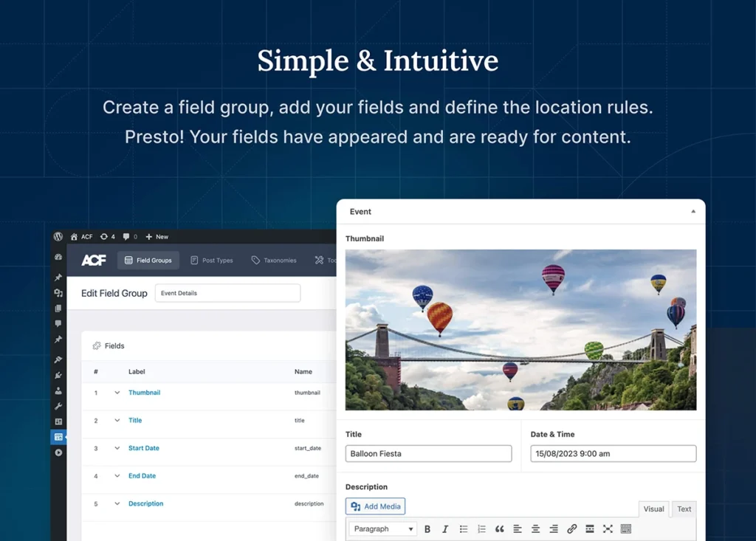756x541 pixels.
Task: Click the insert link icon
Action: click(x=571, y=529)
